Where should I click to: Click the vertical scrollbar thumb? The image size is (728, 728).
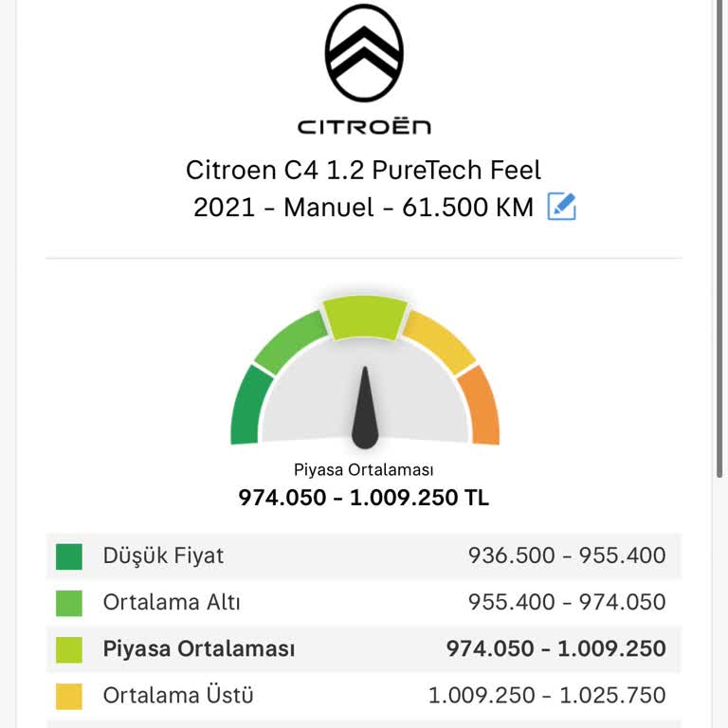[719, 238]
